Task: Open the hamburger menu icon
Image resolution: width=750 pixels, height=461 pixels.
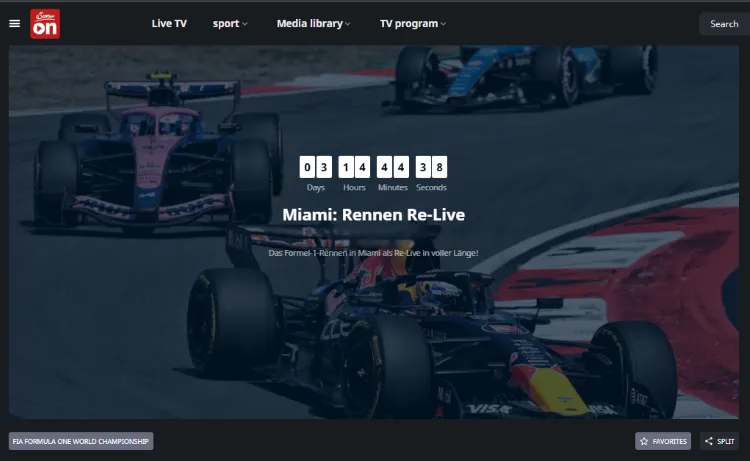Action: pos(14,23)
